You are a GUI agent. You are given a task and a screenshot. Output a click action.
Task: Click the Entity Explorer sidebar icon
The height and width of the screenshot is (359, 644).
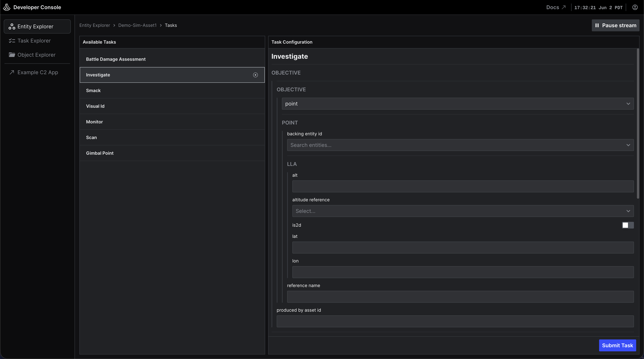[x=12, y=26]
